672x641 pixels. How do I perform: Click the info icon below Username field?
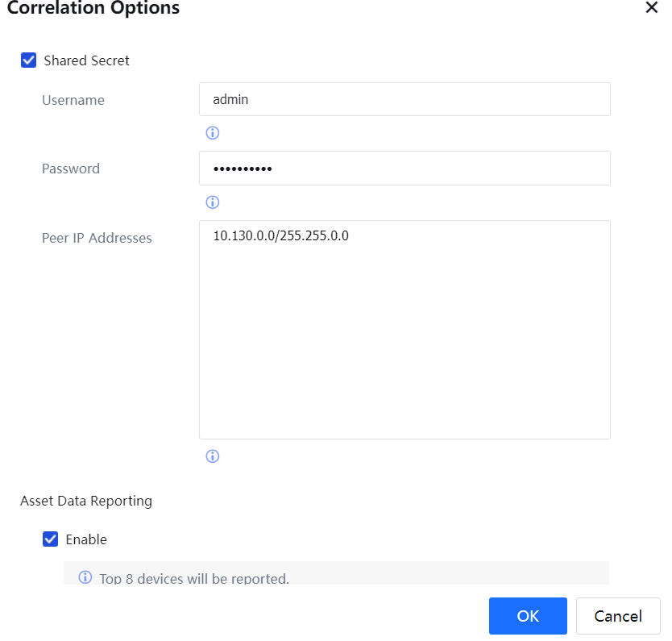[213, 133]
